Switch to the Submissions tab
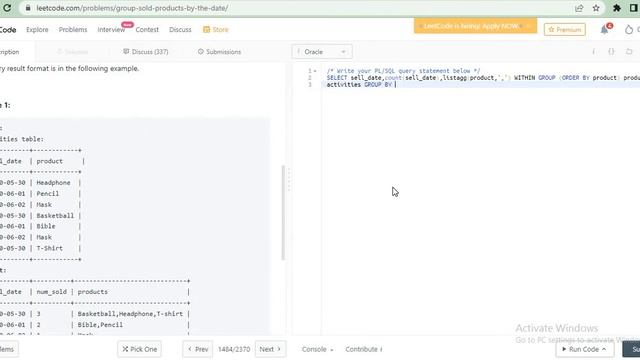This screenshot has width=640, height=360. tap(219, 52)
